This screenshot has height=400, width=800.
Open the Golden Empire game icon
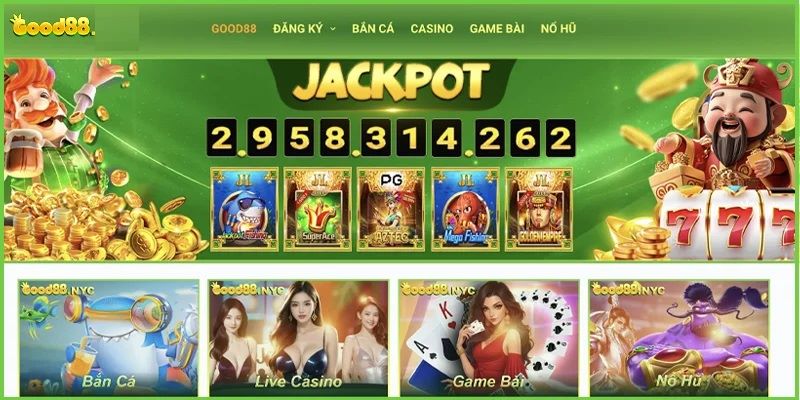pyautogui.click(x=539, y=209)
